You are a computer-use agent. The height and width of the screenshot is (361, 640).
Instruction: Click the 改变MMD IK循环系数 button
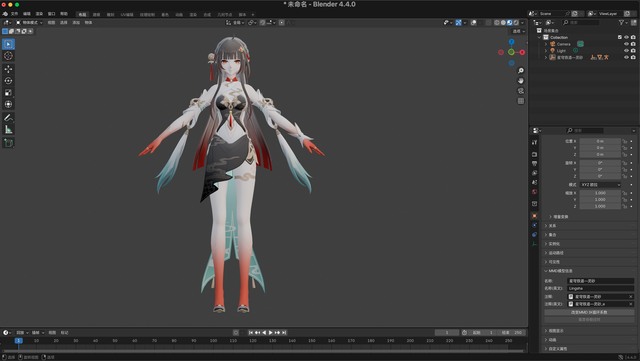pyautogui.click(x=589, y=312)
